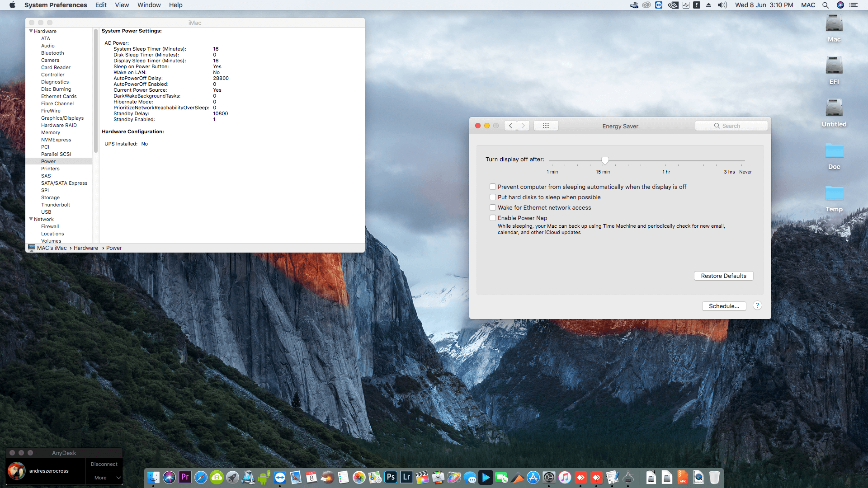
Task: Open the Window menu
Action: 149,5
